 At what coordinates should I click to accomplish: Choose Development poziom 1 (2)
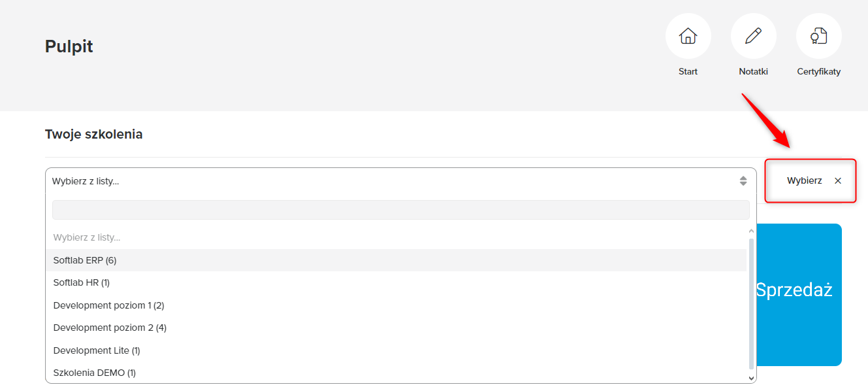(x=108, y=305)
